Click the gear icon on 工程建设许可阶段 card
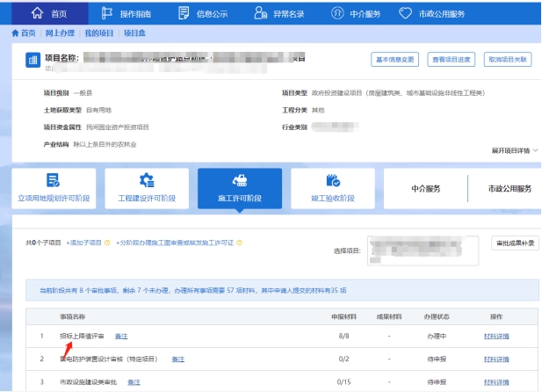This screenshot has width=542, height=392. click(147, 180)
